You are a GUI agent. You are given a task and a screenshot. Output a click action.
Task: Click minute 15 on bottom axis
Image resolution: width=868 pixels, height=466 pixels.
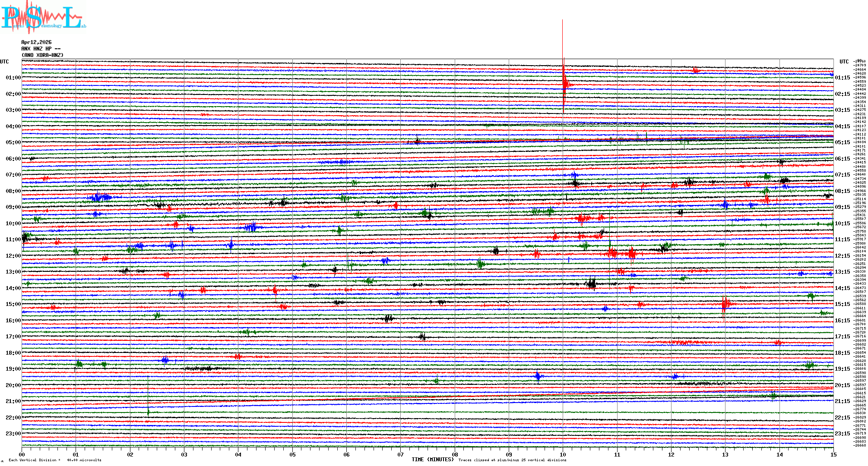pyautogui.click(x=833, y=454)
